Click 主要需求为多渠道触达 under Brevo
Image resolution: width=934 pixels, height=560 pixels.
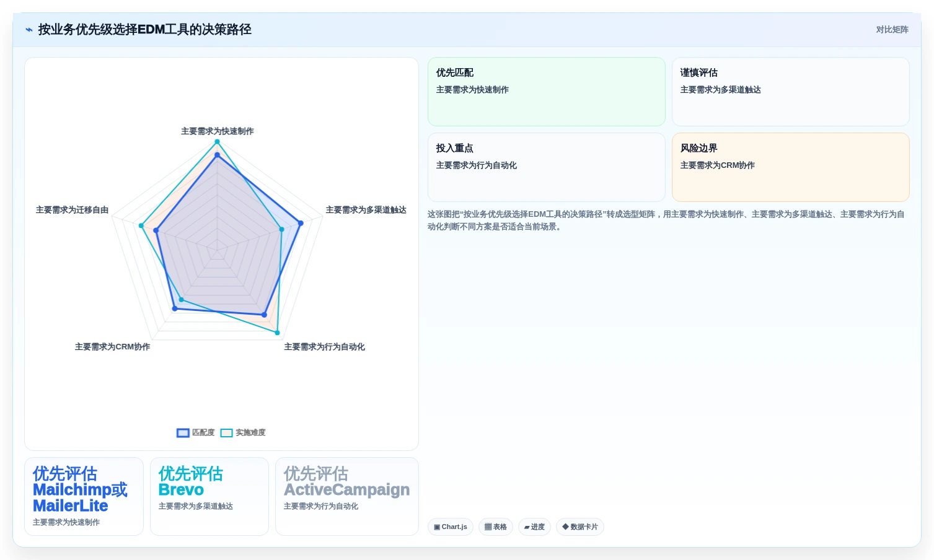pyautogui.click(x=196, y=506)
